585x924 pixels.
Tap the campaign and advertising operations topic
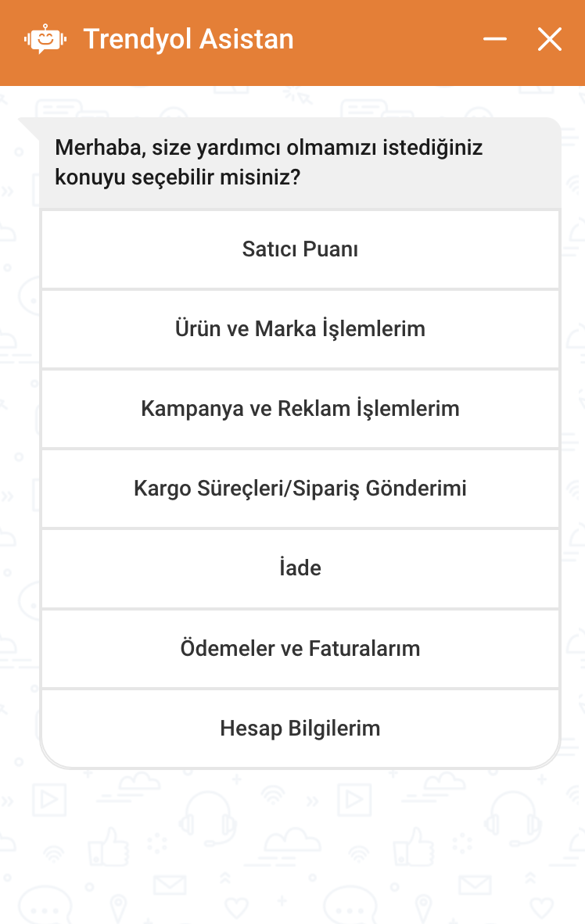[300, 408]
